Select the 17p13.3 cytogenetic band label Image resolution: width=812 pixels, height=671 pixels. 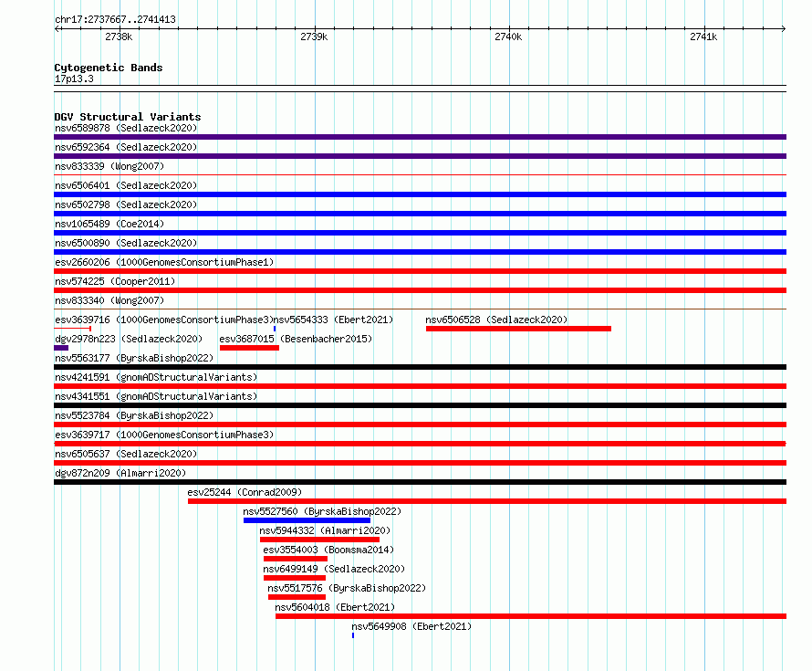coord(74,79)
